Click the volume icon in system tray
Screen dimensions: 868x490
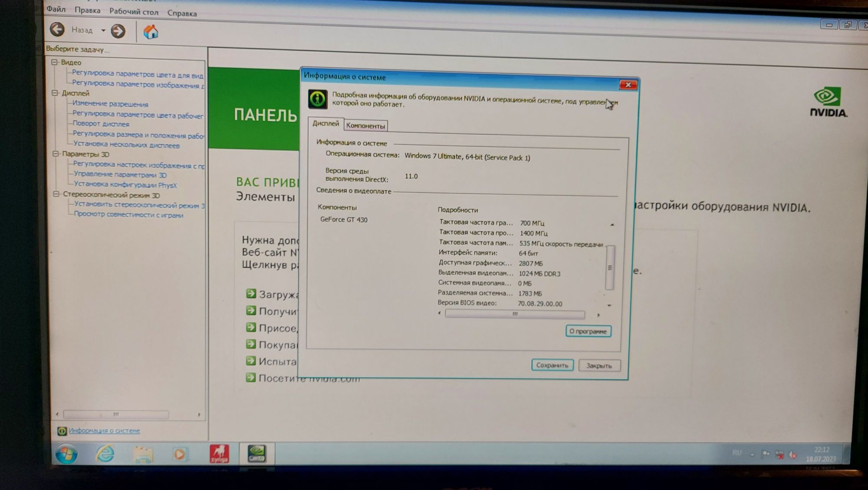[x=792, y=455]
